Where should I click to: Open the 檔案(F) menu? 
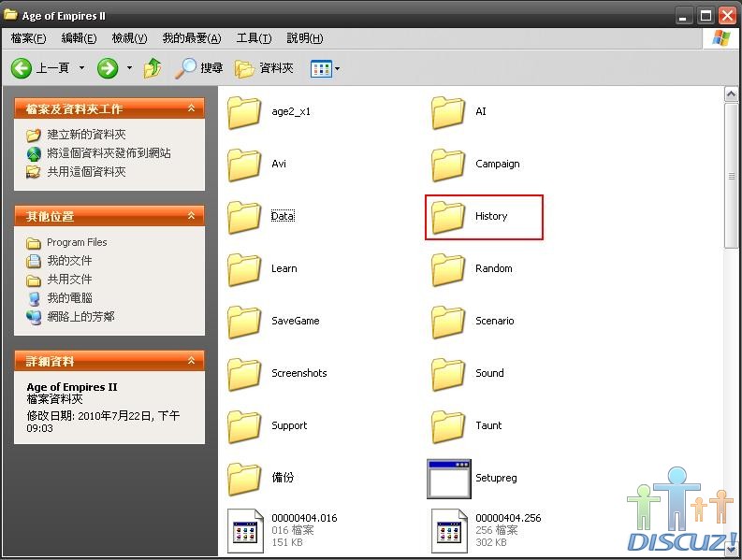coord(28,38)
